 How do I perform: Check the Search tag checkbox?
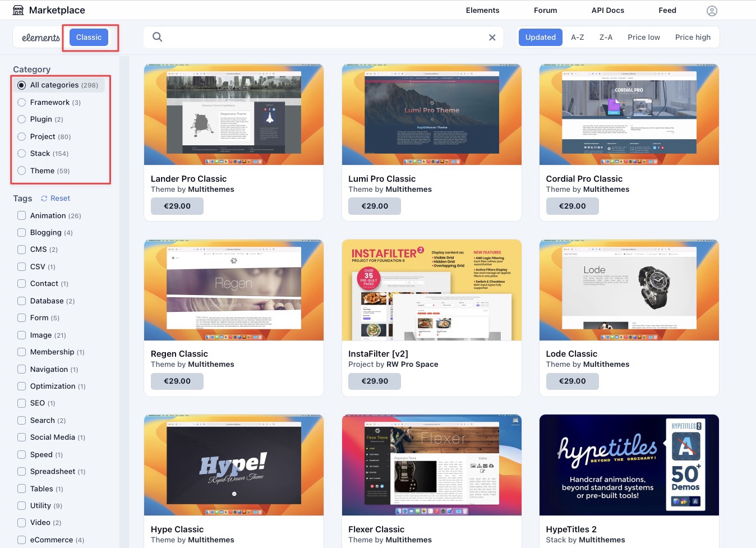coord(22,421)
